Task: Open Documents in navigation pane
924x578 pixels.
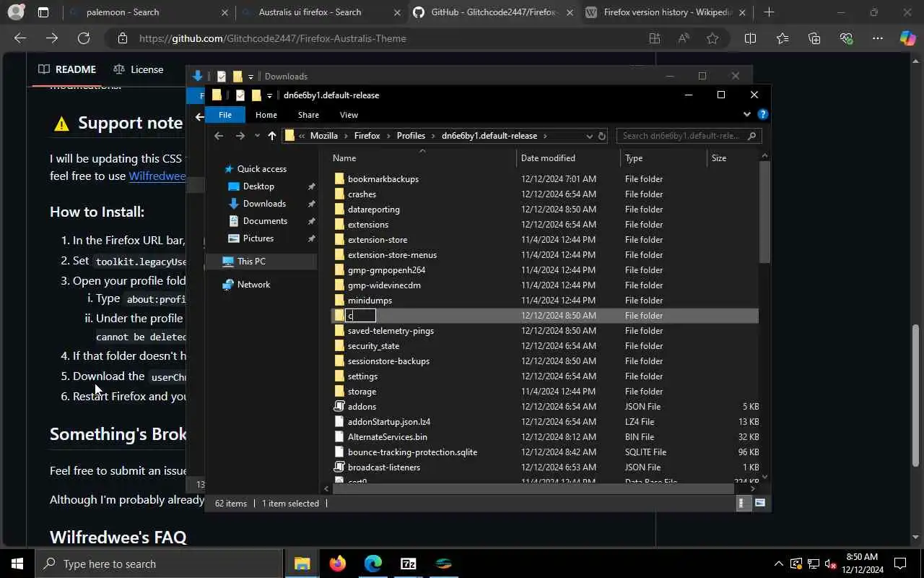Action: (x=265, y=220)
